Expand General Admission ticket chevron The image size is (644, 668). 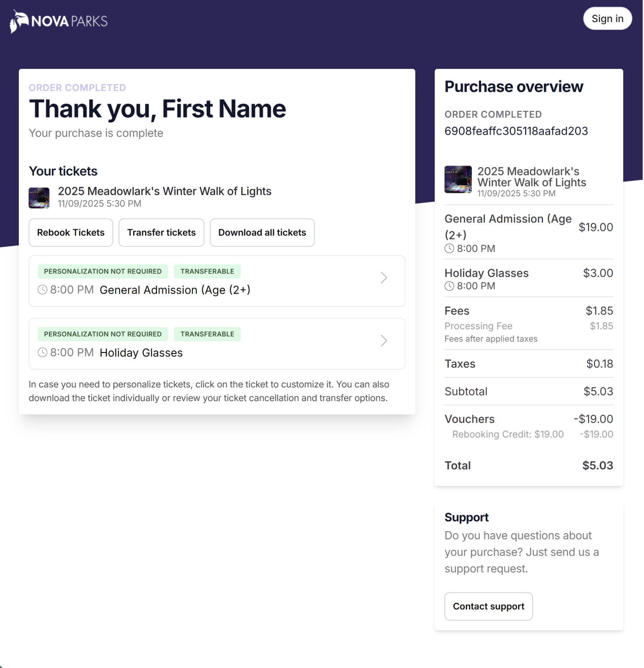click(384, 278)
